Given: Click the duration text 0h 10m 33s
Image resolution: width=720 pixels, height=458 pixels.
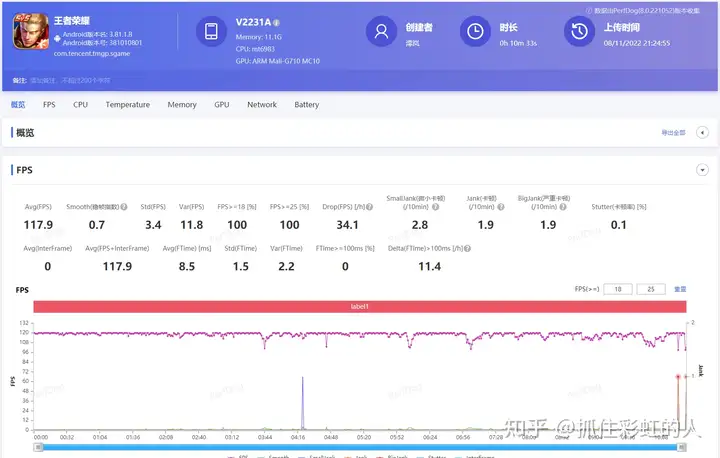Looking at the screenshot, I should click(518, 43).
